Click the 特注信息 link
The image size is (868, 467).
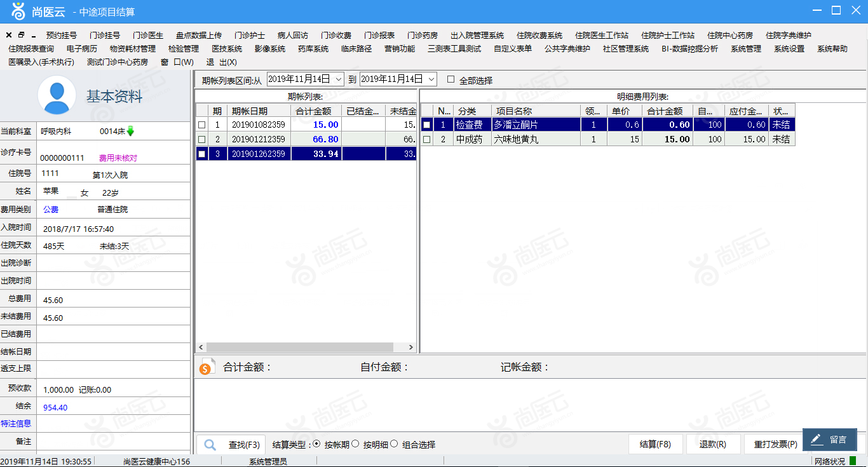click(16, 424)
